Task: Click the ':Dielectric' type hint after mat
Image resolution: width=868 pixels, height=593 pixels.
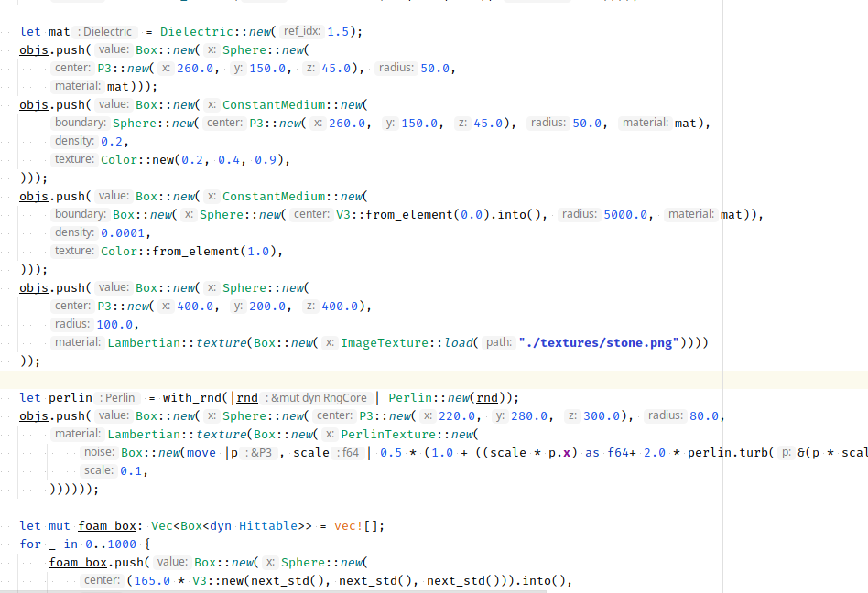Action: (107, 31)
